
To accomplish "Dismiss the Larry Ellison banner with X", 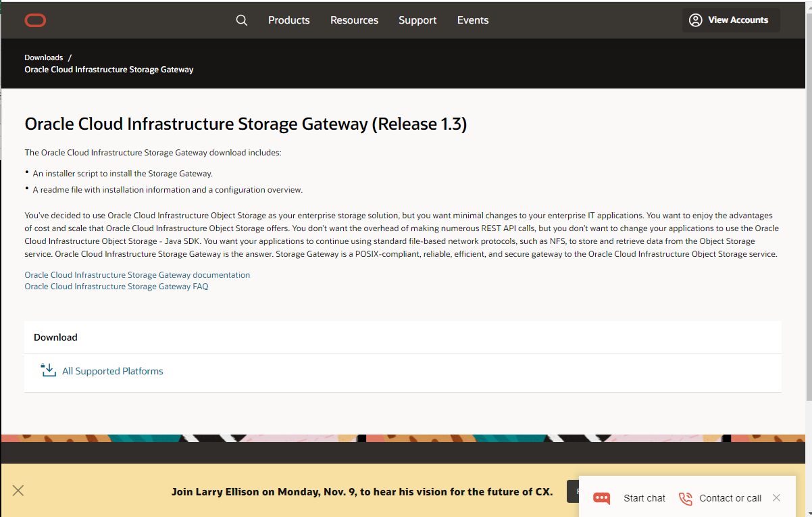I will [18, 491].
